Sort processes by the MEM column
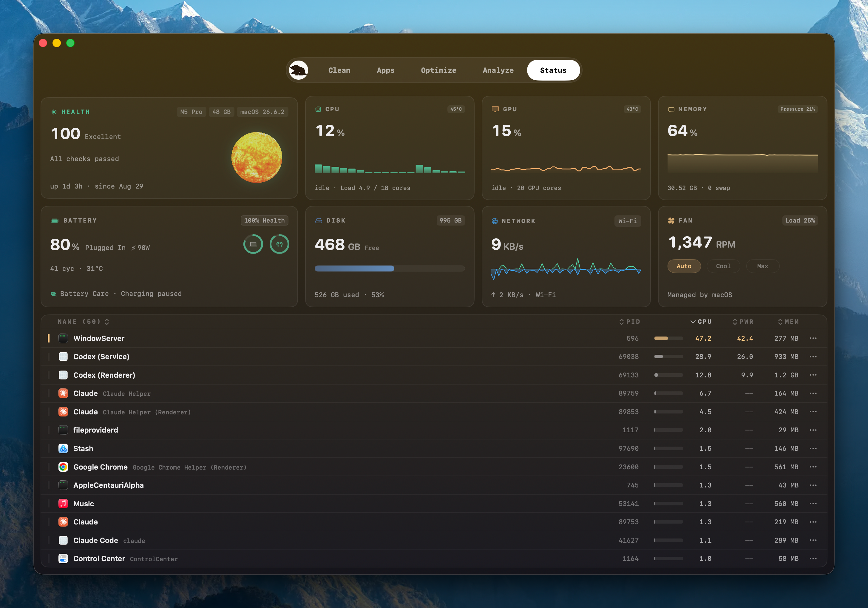Screen dimensions: 868x608 (x=788, y=322)
